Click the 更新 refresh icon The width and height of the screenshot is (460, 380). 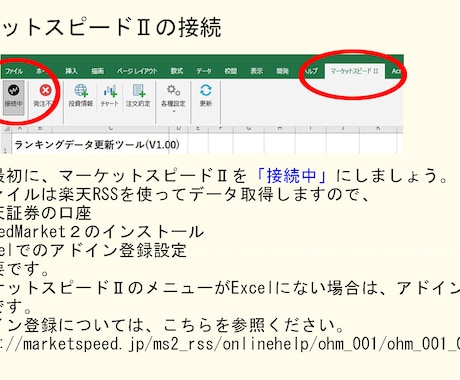point(206,91)
